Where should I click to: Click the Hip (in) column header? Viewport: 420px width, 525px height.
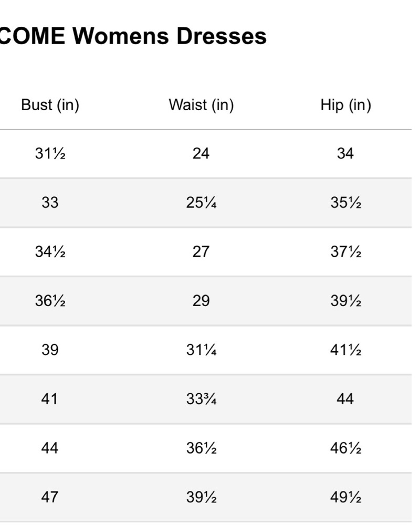point(345,105)
